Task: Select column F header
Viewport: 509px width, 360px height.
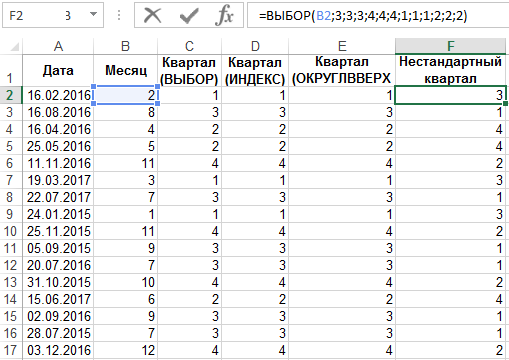Action: 451,46
